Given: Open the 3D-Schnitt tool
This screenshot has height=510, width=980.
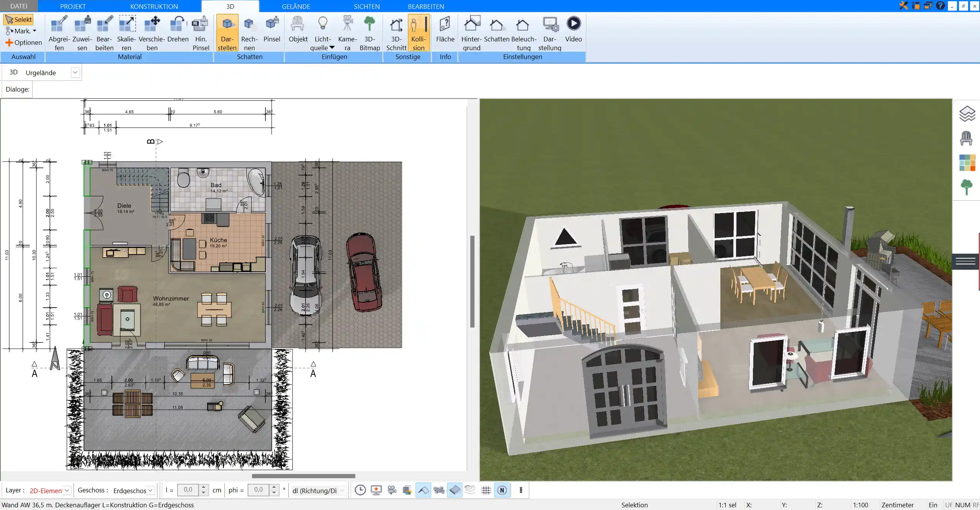Looking at the screenshot, I should pyautogui.click(x=396, y=33).
